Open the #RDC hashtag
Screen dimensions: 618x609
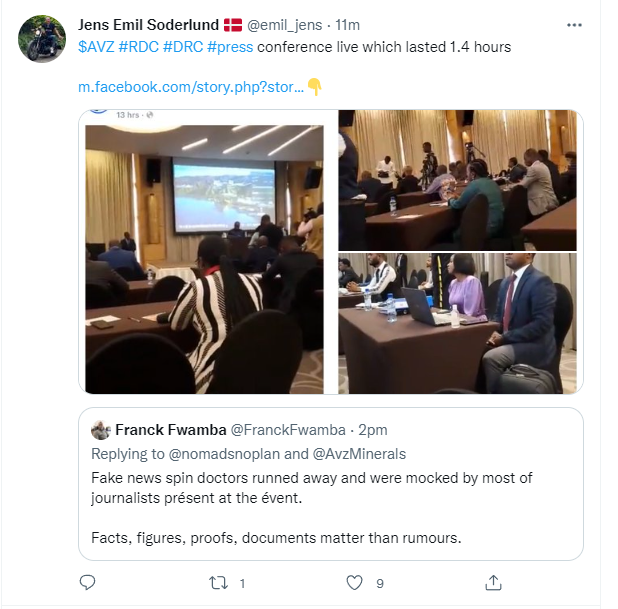pyautogui.click(x=140, y=46)
